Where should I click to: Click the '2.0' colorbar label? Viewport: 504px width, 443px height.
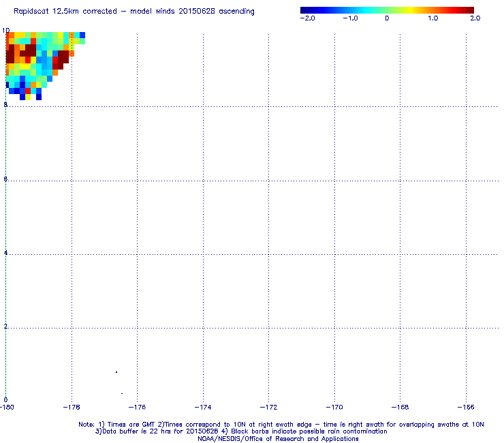coord(475,18)
